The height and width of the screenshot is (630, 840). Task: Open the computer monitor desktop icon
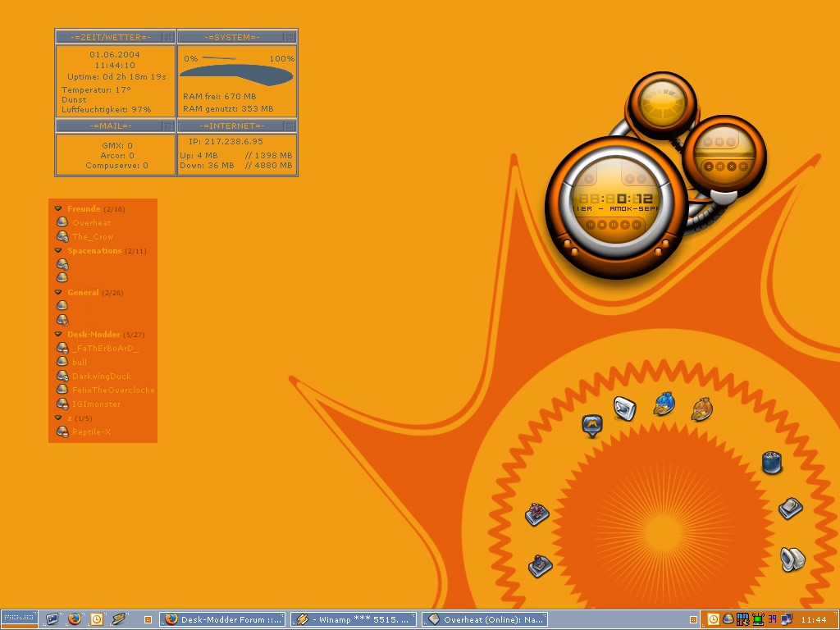coord(792,559)
